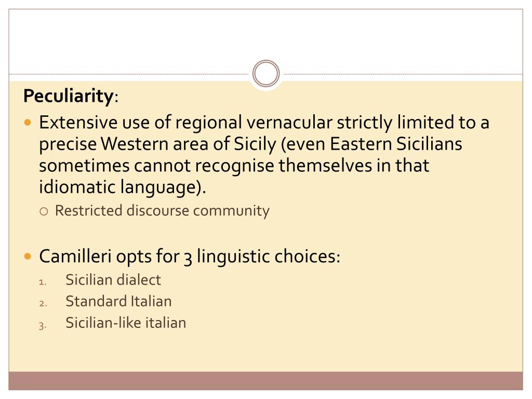The height and width of the screenshot is (399, 532).
Task: Click the circle ornament at top center
Action: [x=266, y=73]
